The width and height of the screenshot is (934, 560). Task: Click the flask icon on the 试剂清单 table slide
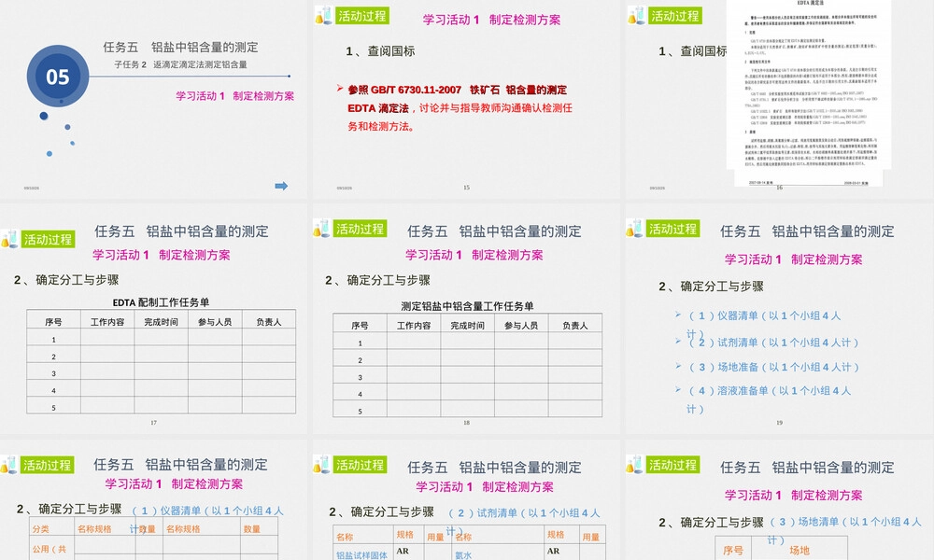point(321,464)
